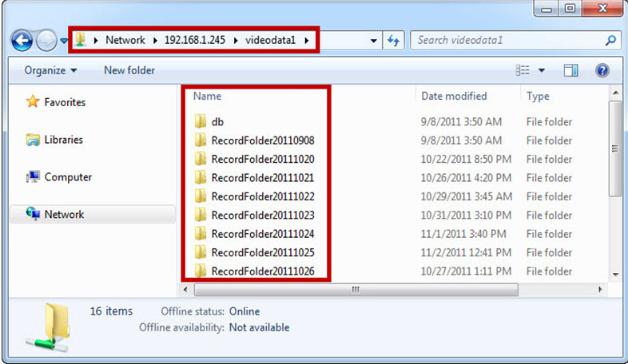Viewport: 628px width, 364px height.
Task: Click the vertical scrollbar down arrow
Action: (x=615, y=275)
